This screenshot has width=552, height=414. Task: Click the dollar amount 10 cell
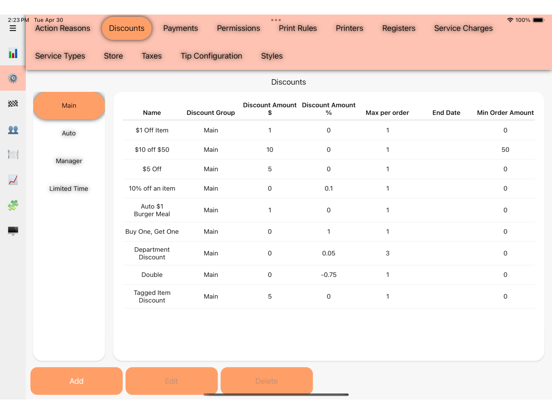[x=270, y=150]
